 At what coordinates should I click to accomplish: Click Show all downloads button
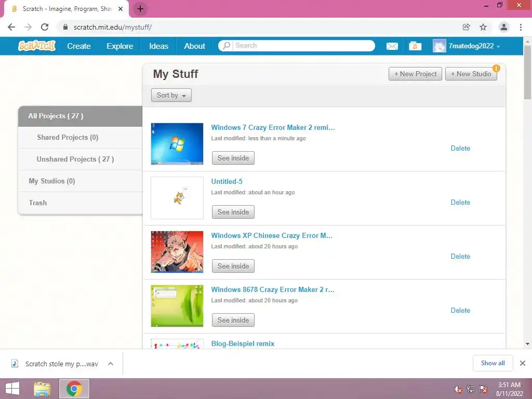click(x=493, y=363)
